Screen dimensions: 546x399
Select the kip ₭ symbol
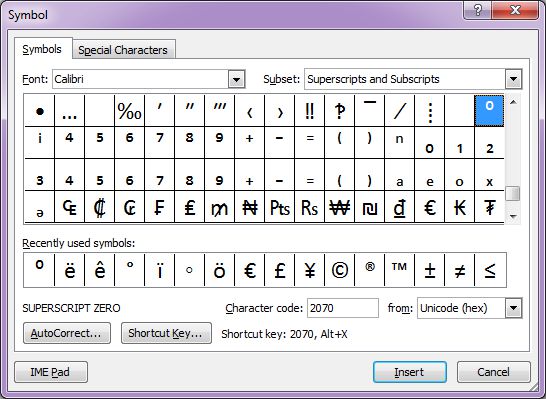pos(459,207)
